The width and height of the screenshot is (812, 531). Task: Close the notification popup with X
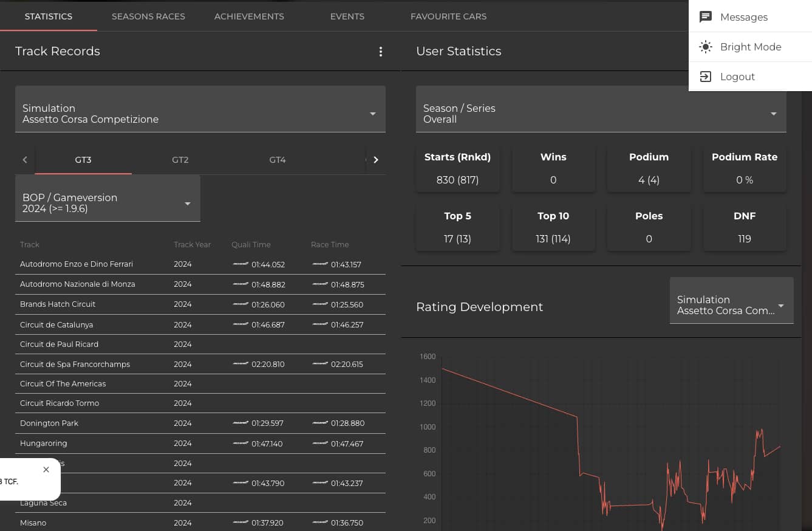46,470
